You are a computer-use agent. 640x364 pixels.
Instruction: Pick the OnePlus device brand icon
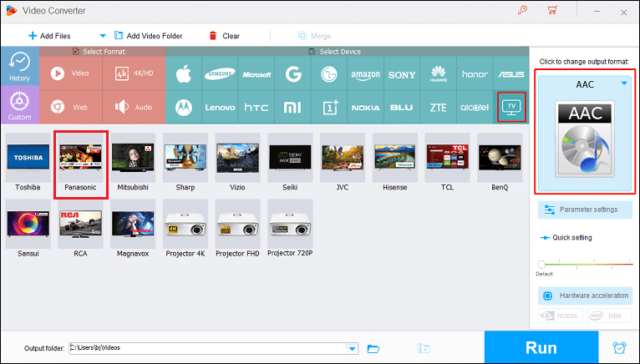[x=329, y=108]
